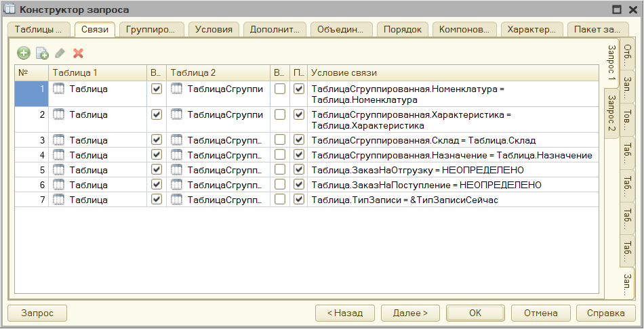Click the Таблица 2 column header

pos(218,73)
